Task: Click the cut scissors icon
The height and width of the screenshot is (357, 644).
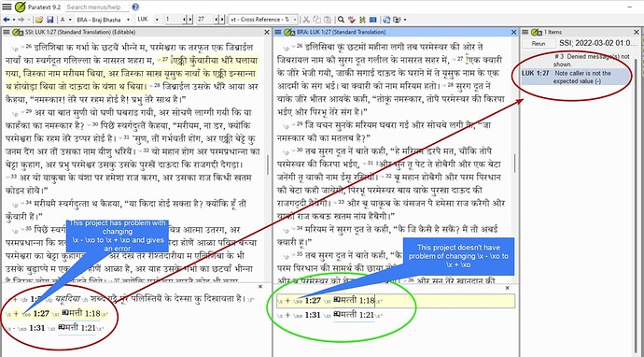Action: pyautogui.click(x=306, y=20)
